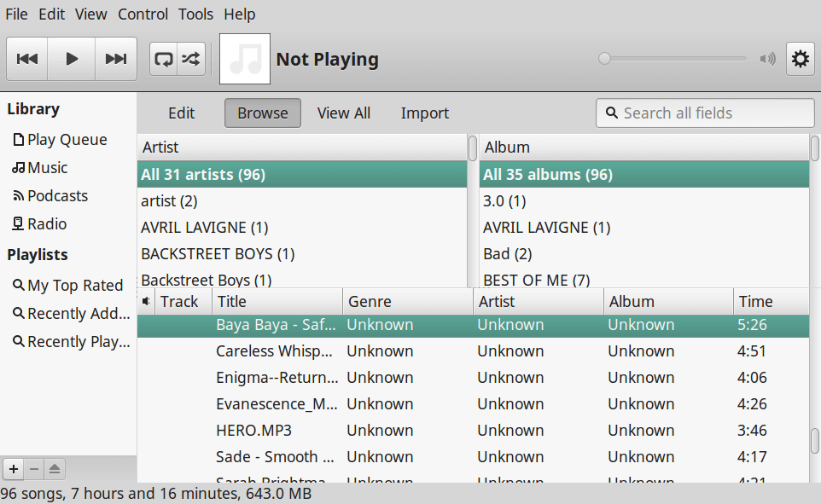This screenshot has height=504, width=821.
Task: Click the eject button in sidebar
Action: pyautogui.click(x=55, y=468)
